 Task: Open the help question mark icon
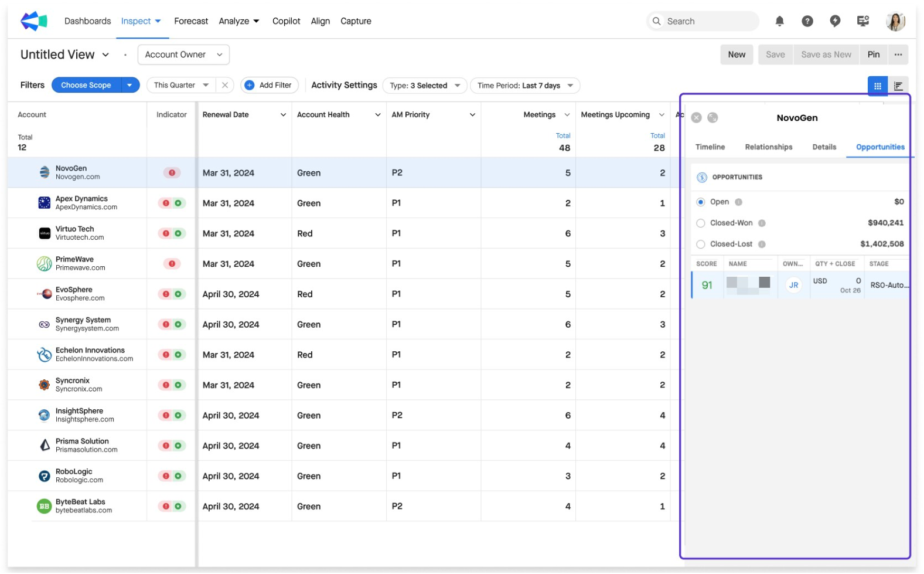807,21
